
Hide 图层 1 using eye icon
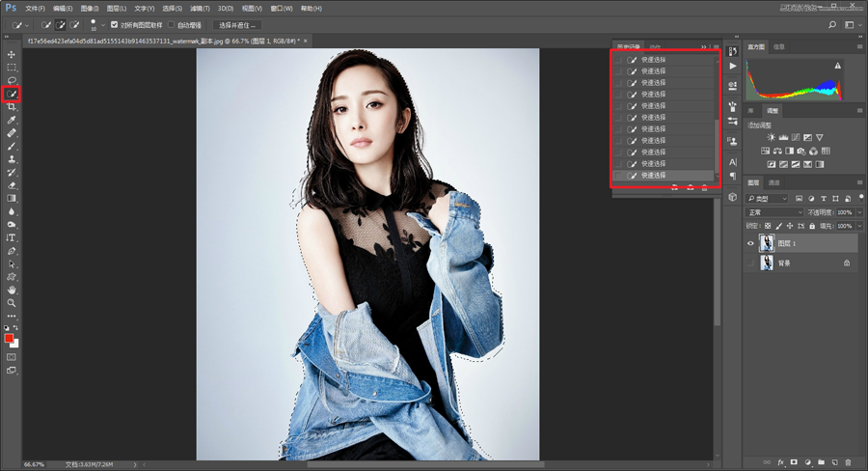click(750, 243)
